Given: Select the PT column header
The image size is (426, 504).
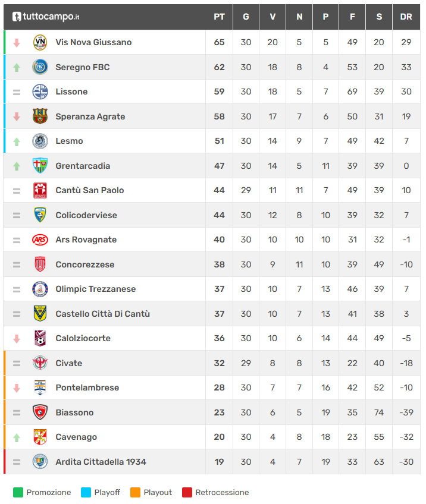Looking at the screenshot, I should coord(219,17).
